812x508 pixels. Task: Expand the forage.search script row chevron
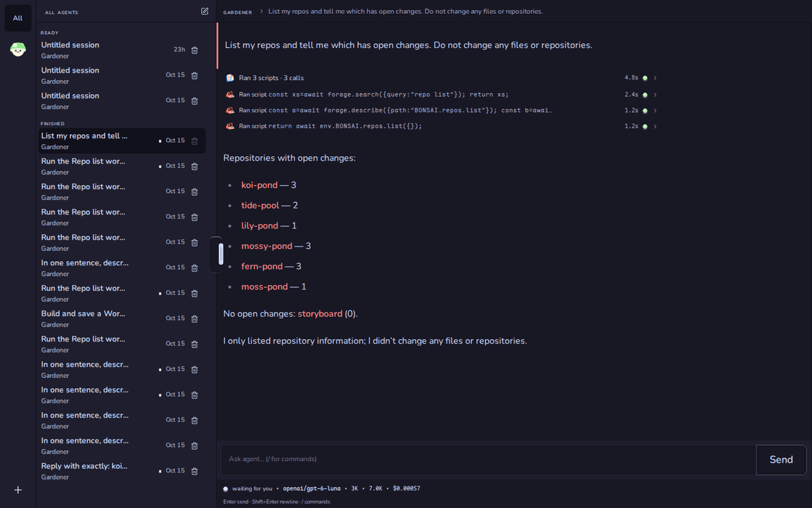point(655,95)
